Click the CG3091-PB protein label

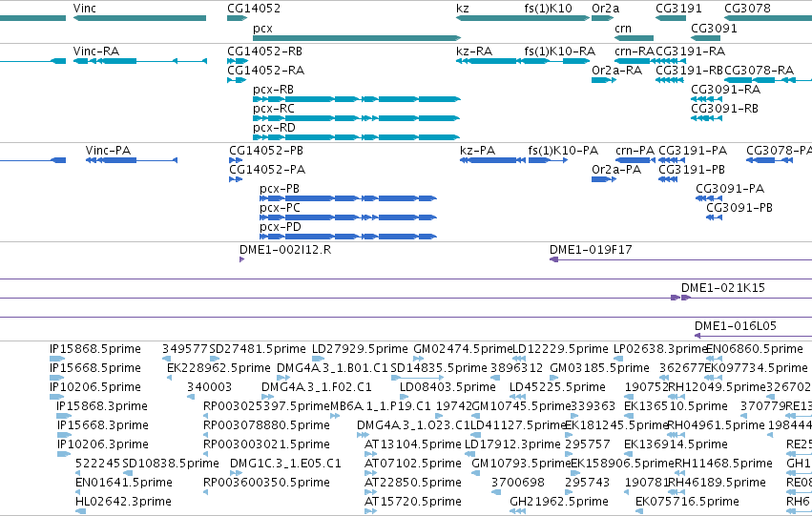(x=739, y=208)
